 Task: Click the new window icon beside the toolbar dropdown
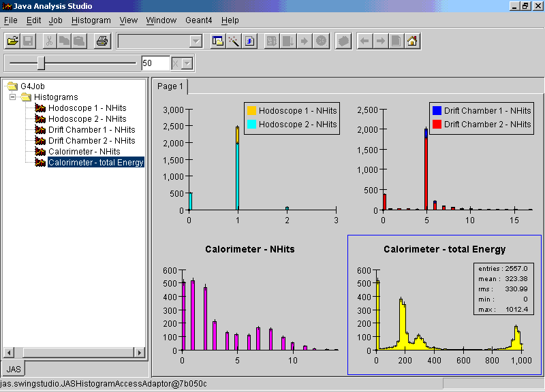pos(218,41)
